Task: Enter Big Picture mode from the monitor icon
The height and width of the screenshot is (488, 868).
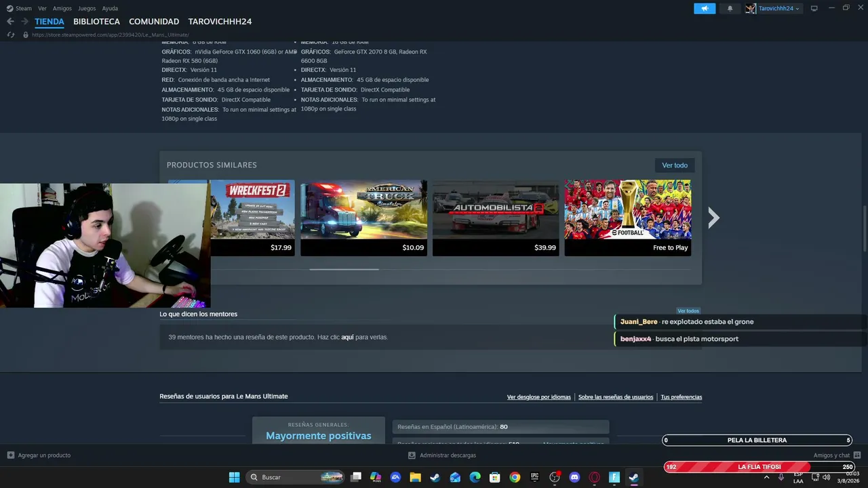Action: pos(814,8)
